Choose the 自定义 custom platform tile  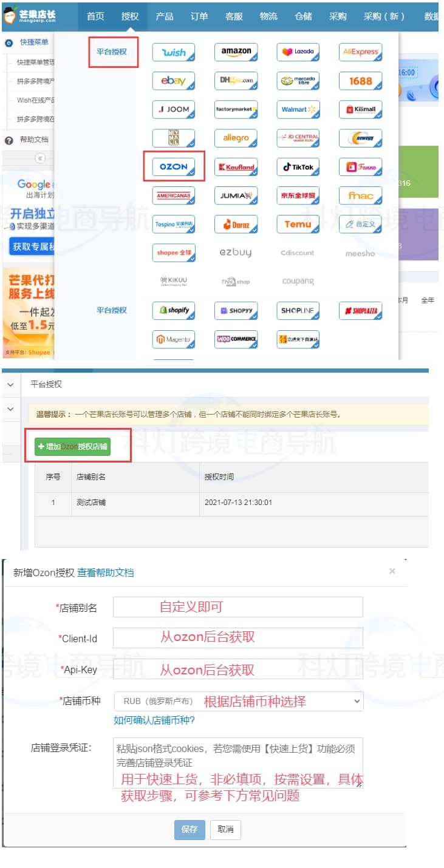pyautogui.click(x=361, y=224)
